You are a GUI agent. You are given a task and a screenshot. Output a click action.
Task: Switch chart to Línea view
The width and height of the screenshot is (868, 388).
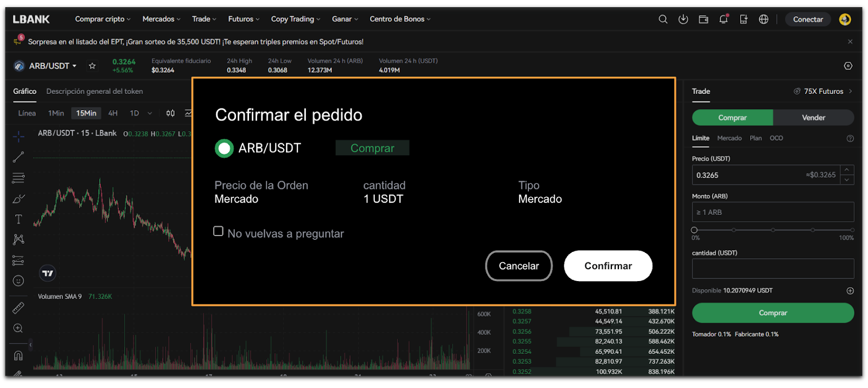tap(27, 113)
